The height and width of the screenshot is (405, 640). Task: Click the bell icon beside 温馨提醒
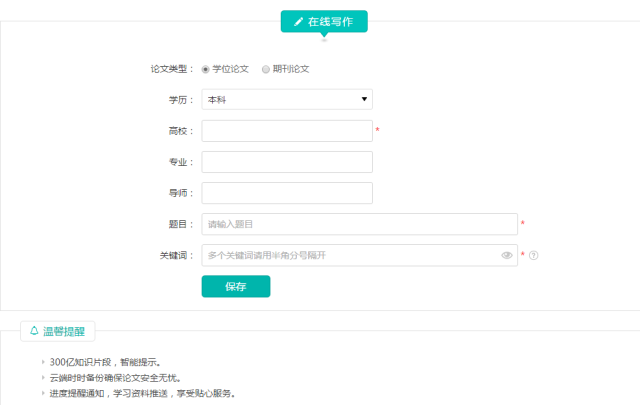(34, 331)
